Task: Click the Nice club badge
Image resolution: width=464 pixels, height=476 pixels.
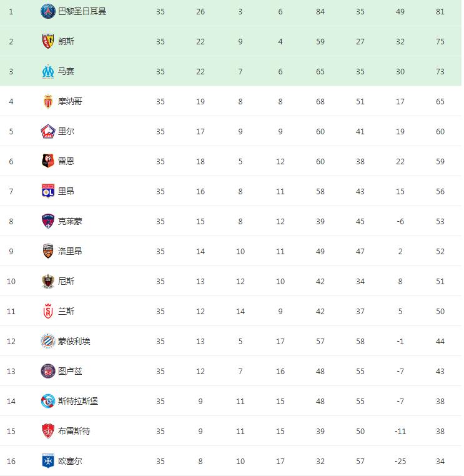Action: coord(48,281)
